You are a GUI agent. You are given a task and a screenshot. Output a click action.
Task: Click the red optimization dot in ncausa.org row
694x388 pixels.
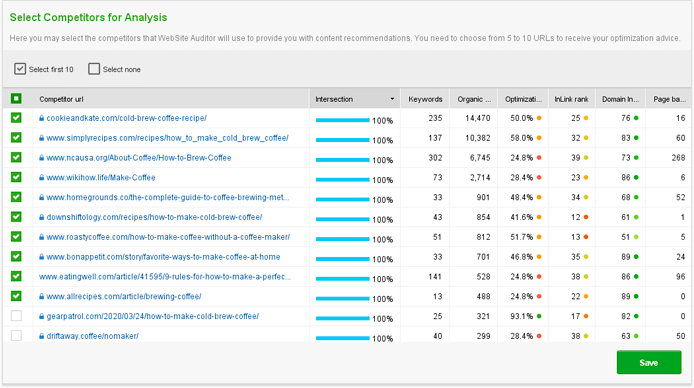click(x=539, y=158)
